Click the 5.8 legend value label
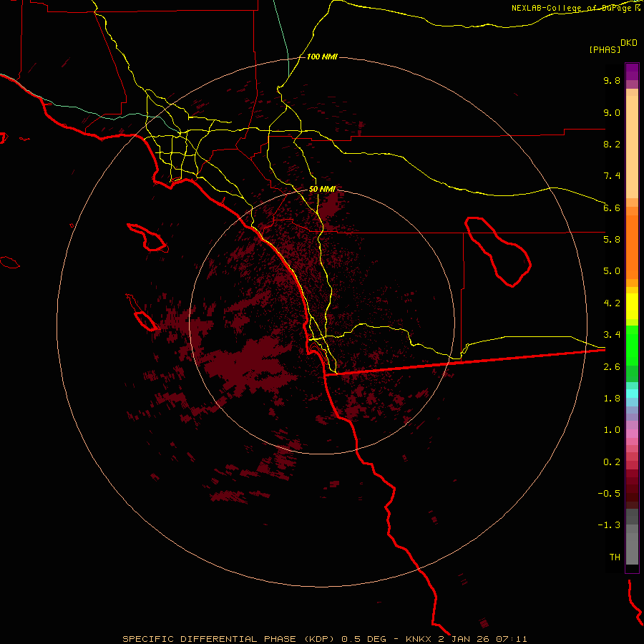The width and height of the screenshot is (644, 644). pos(612,240)
